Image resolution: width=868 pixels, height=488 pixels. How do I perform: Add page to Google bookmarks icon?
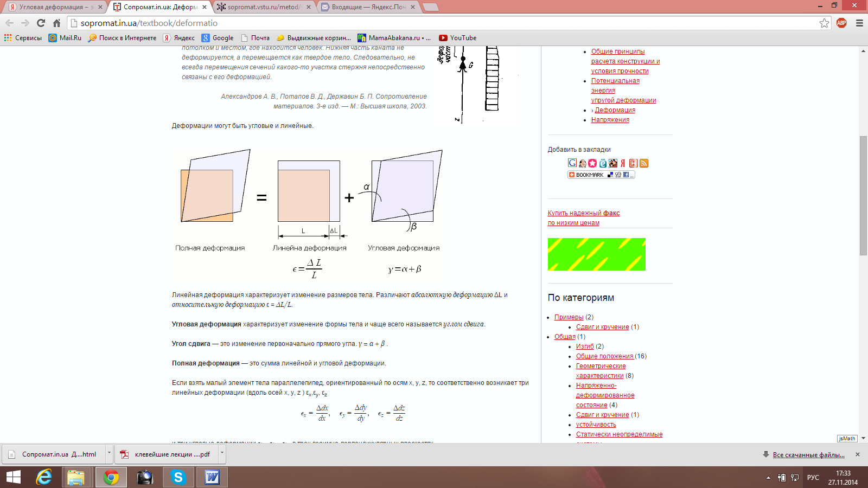pos(572,163)
